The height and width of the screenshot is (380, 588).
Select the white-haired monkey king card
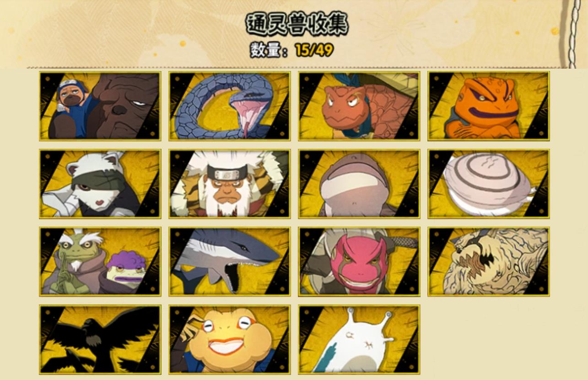229,184
